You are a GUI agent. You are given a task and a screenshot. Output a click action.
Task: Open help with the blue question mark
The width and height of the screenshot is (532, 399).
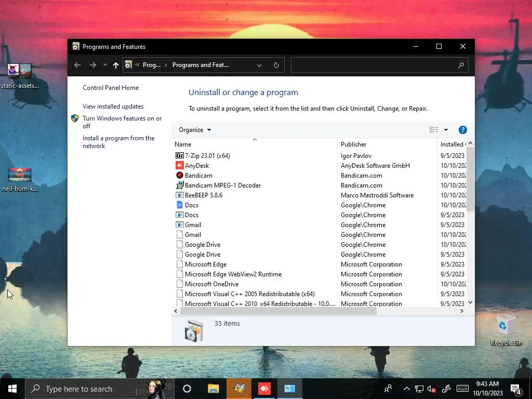point(462,129)
